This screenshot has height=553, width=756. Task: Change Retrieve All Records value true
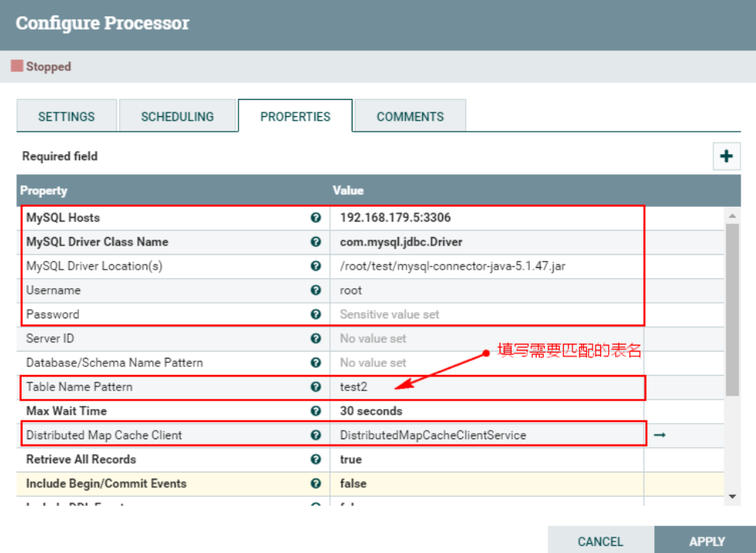coord(487,459)
